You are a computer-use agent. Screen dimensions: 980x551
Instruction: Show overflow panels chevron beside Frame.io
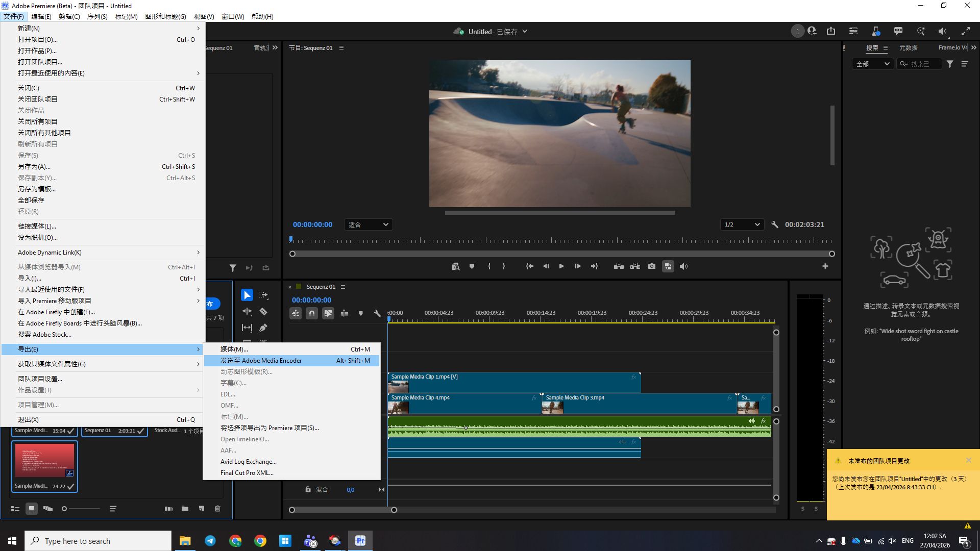point(974,47)
